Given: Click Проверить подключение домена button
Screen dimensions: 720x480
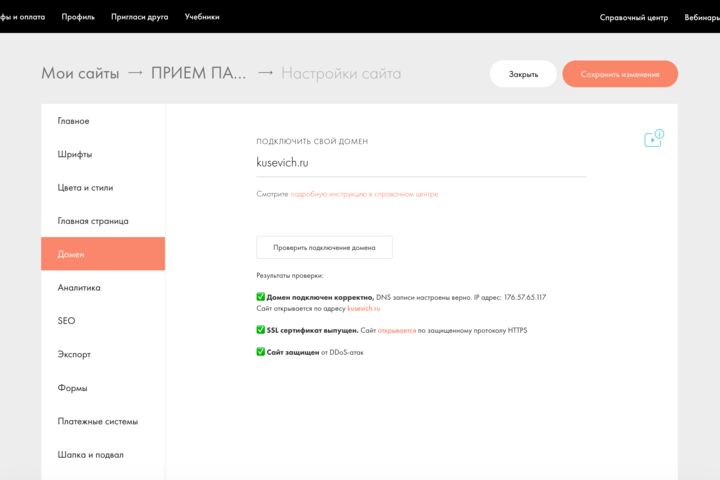Looking at the screenshot, I should coord(324,248).
